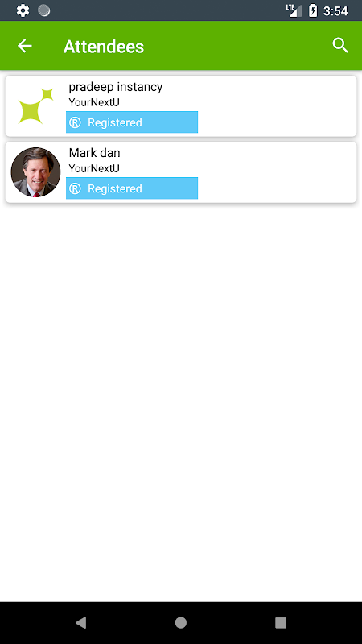Screen dimensions: 362x644
Task: Select YourNextU text under Mark dan
Action: click(x=94, y=168)
